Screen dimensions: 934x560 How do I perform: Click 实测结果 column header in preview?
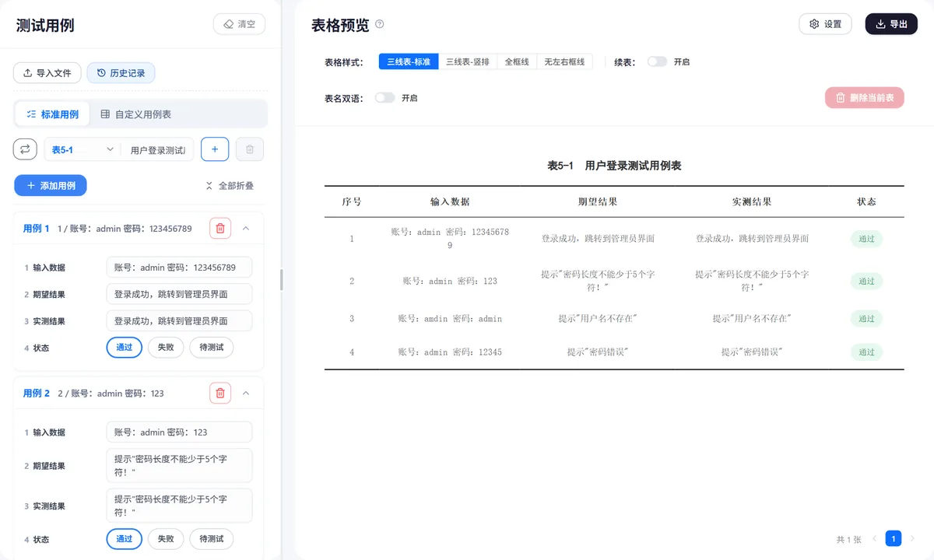pos(752,201)
